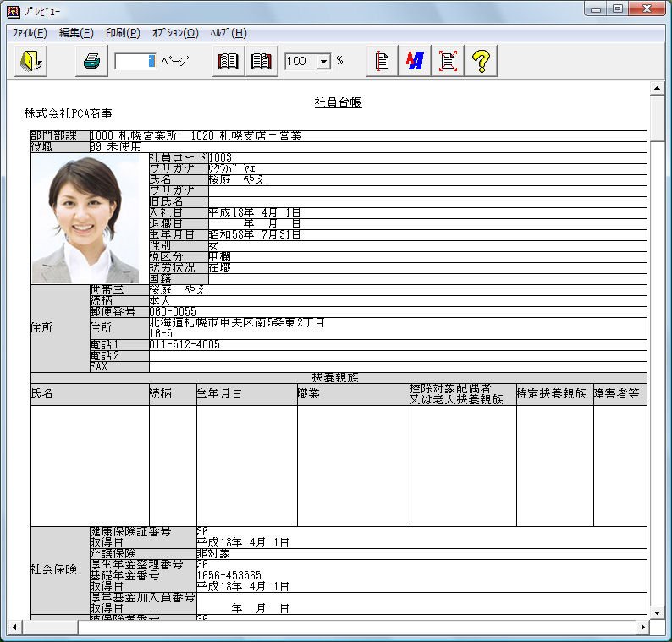Click the 本人 relationship value
This screenshot has height=642, width=672.
(x=160, y=300)
